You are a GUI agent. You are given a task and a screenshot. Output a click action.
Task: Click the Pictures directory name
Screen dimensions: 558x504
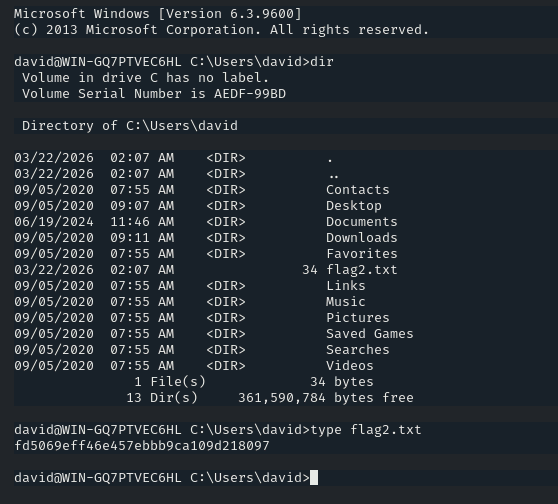[x=358, y=318]
